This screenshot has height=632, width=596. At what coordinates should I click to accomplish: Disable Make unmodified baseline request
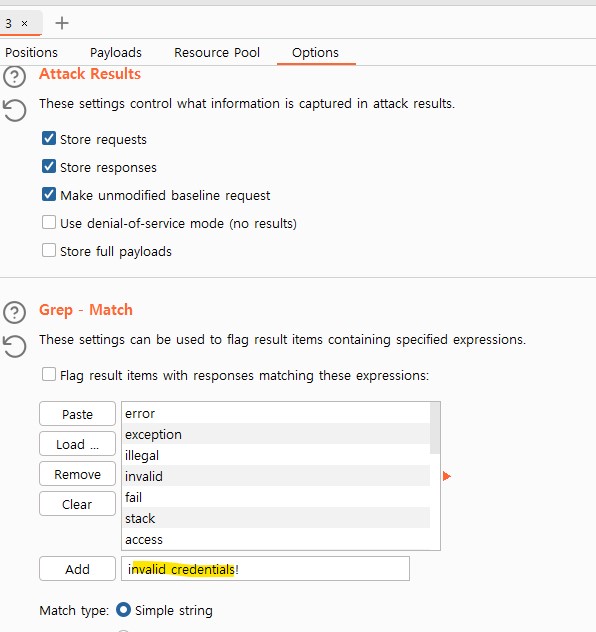49,194
